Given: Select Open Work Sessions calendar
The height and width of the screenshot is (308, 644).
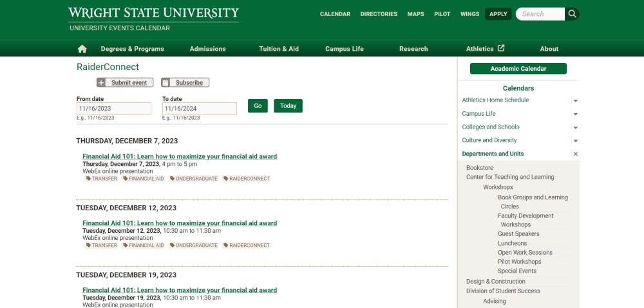Looking at the screenshot, I should (x=525, y=253).
